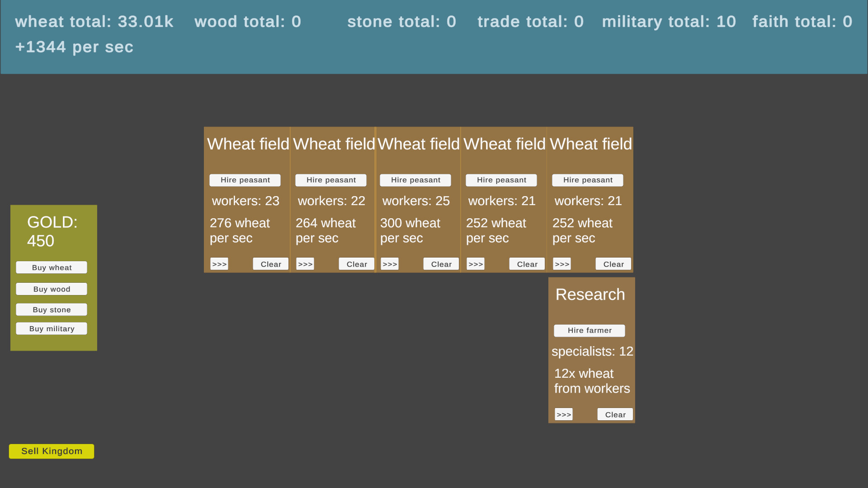Buy military with gold
The width and height of the screenshot is (868, 488).
point(52,328)
